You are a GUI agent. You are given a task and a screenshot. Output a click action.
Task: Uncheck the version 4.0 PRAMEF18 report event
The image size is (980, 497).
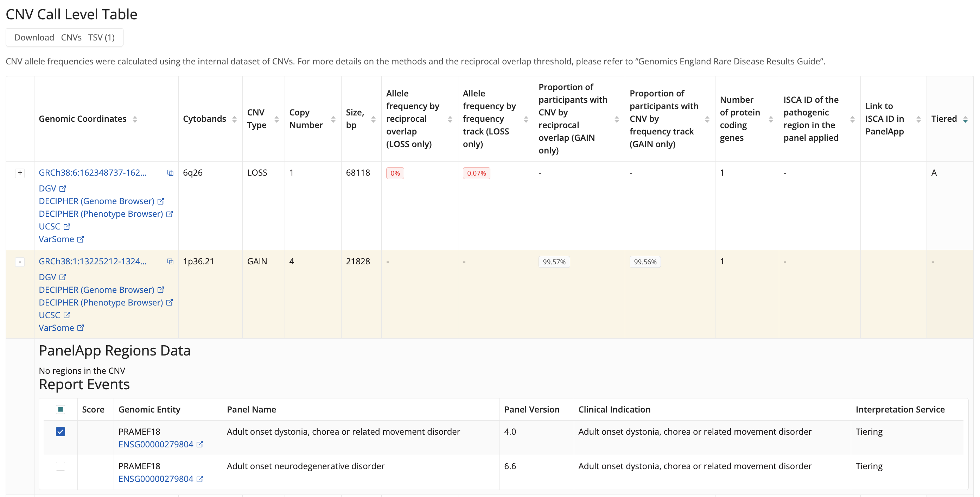[61, 431]
